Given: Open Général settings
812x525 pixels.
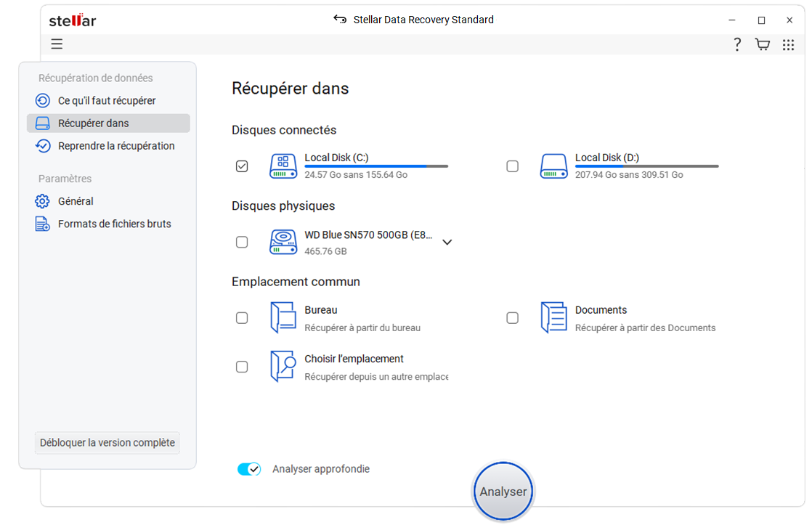Looking at the screenshot, I should 108,201.
